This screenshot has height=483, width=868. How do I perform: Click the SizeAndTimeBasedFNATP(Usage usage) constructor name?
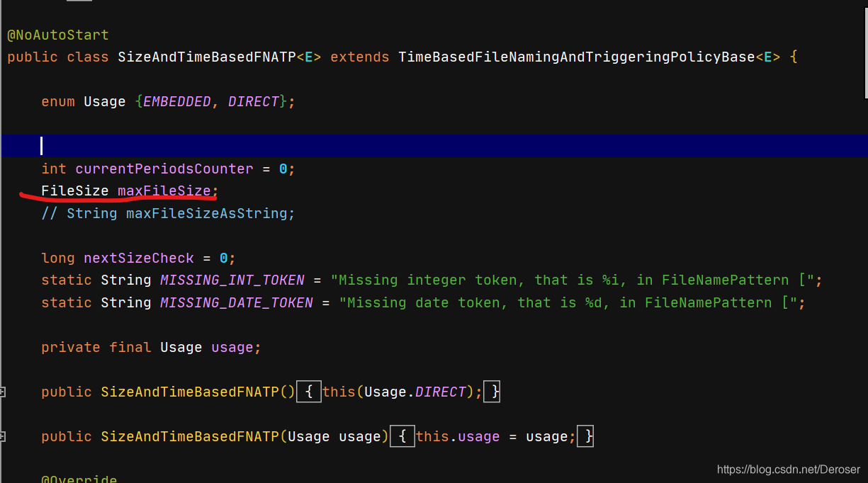pos(190,436)
